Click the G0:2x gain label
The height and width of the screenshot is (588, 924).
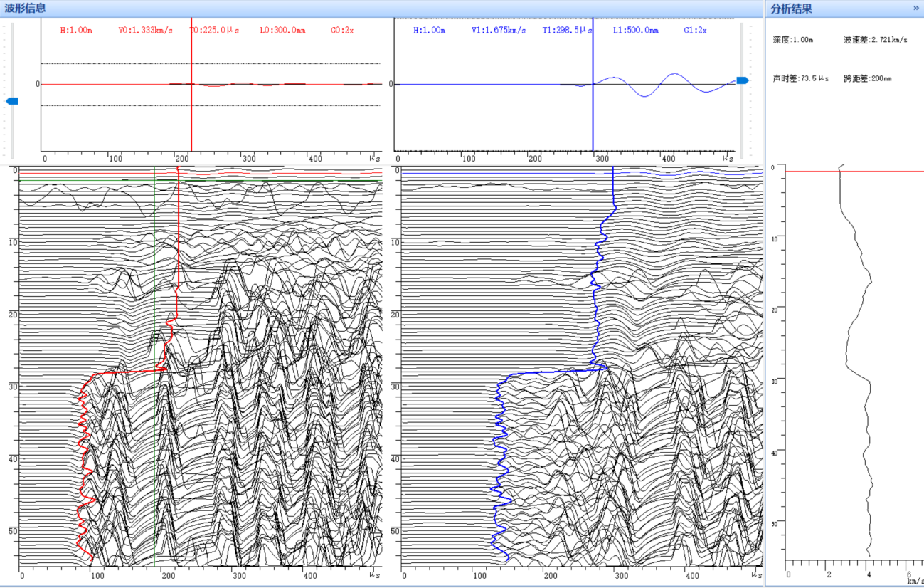point(343,31)
